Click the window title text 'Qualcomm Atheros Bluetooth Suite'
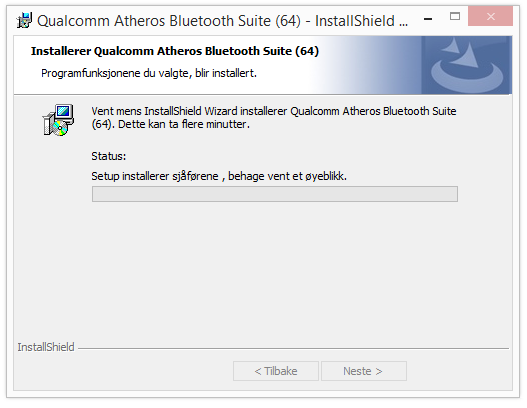The image size is (527, 408). coord(154,21)
